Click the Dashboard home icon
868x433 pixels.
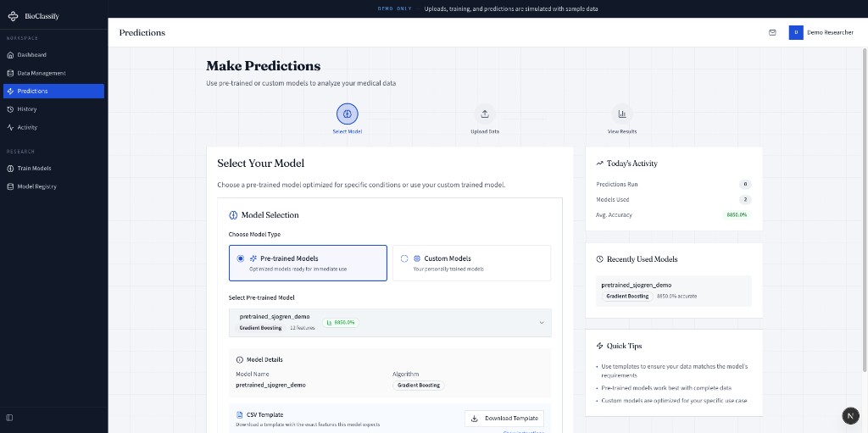tap(10, 55)
